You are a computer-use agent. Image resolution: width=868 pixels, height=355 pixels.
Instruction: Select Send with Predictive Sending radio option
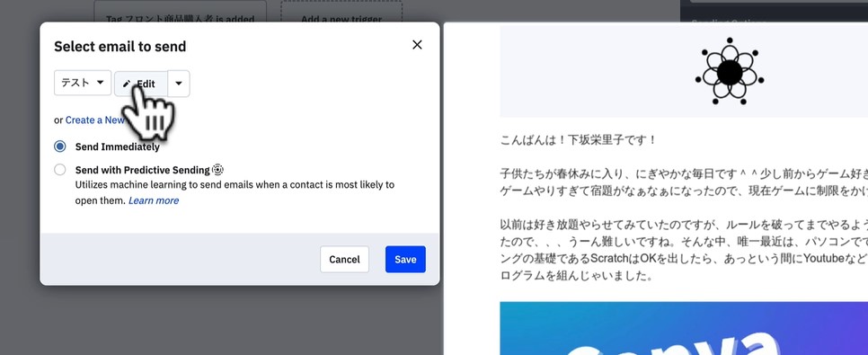(60, 170)
